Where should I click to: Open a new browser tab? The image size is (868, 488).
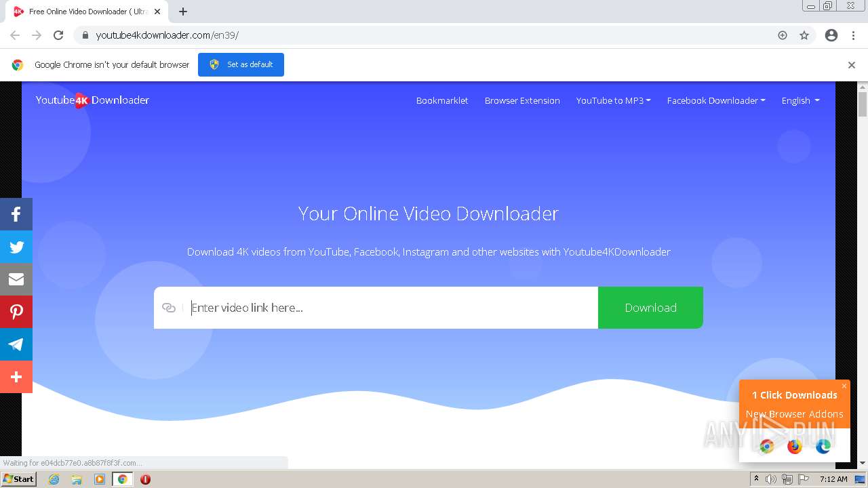[x=183, y=12]
